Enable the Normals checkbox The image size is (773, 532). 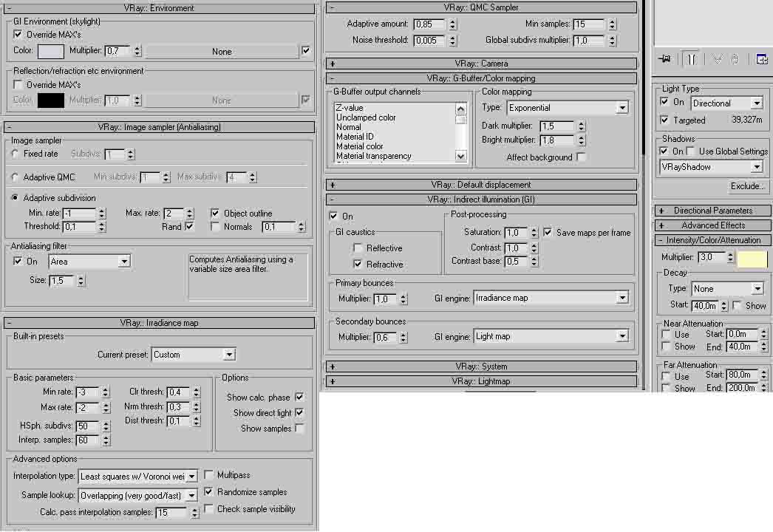[x=215, y=227]
